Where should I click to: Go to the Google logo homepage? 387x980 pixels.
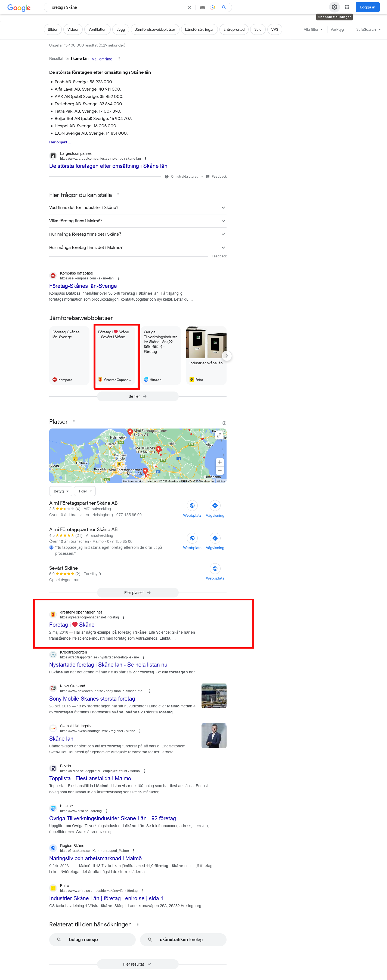point(19,8)
